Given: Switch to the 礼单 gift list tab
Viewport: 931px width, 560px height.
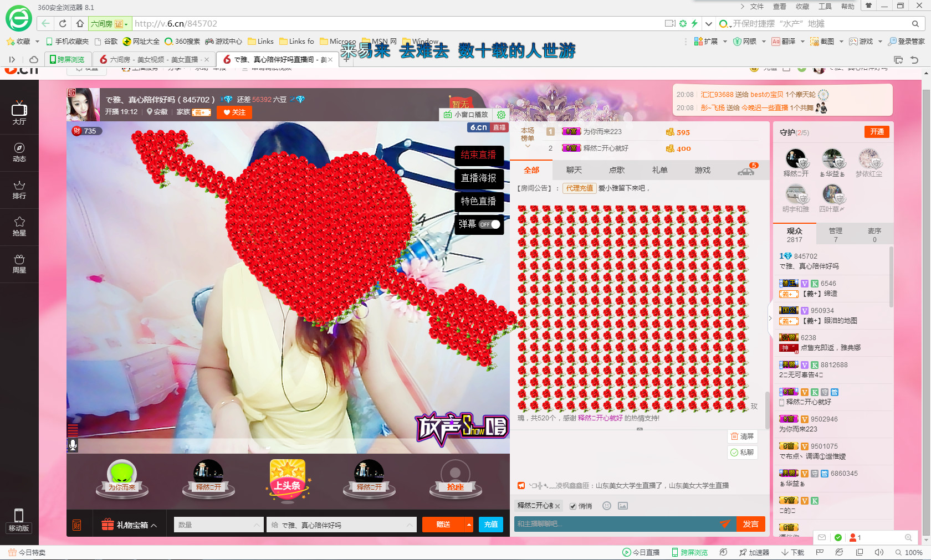Looking at the screenshot, I should 659,170.
